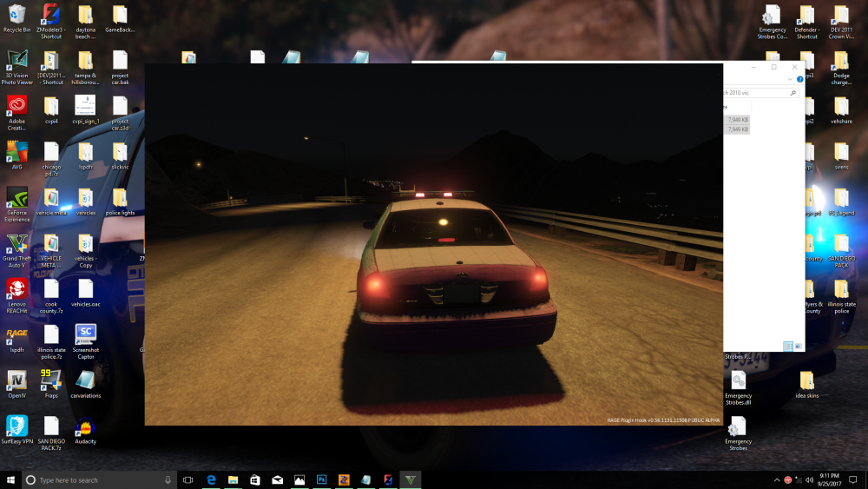Switch to Photoshop in taskbar
Viewport: 868px width, 489px height.
(x=322, y=479)
